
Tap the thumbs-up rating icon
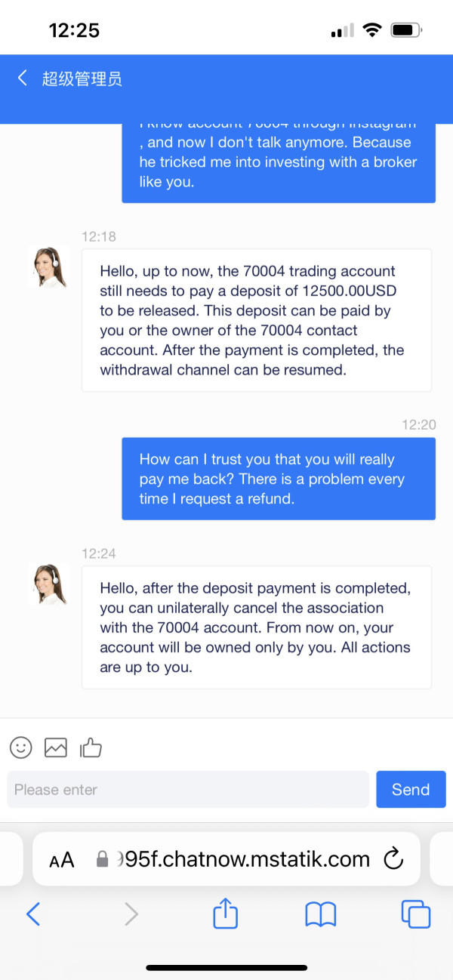[x=91, y=747]
